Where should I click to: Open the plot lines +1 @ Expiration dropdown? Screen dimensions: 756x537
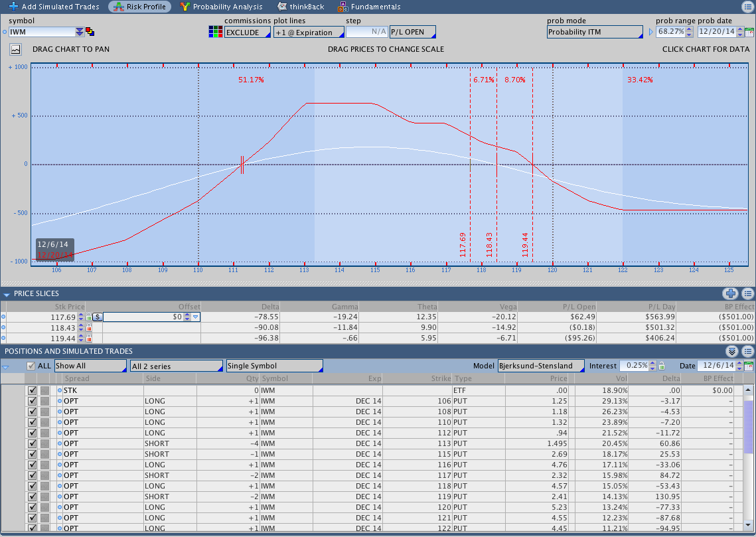309,33
